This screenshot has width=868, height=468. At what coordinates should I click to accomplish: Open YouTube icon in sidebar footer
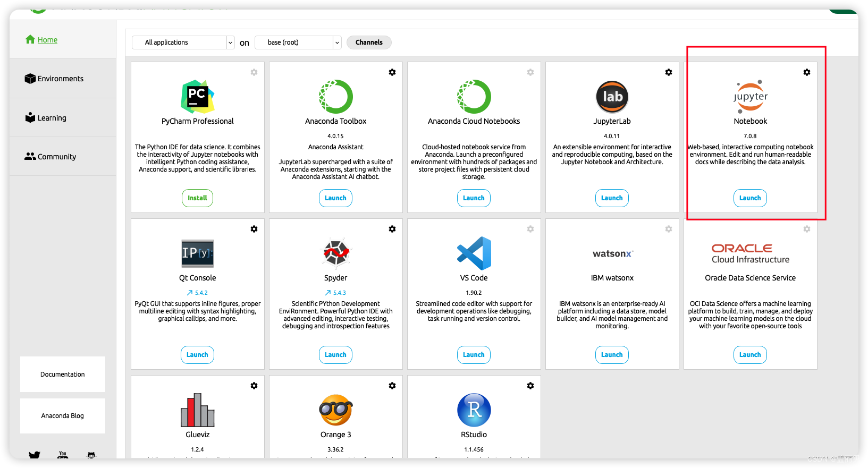click(63, 455)
